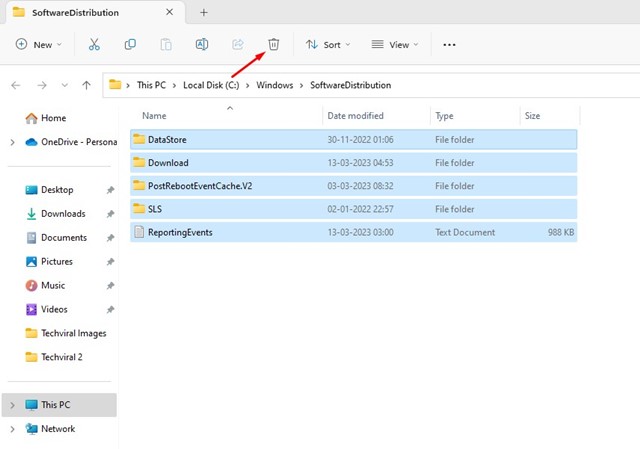
Task: Select This PC in navigation pane
Action: (59, 405)
